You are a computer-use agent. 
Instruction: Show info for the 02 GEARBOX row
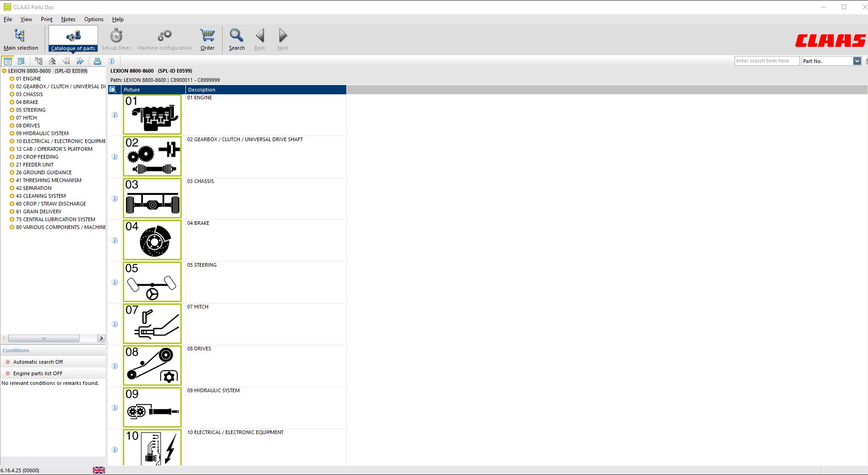point(115,157)
